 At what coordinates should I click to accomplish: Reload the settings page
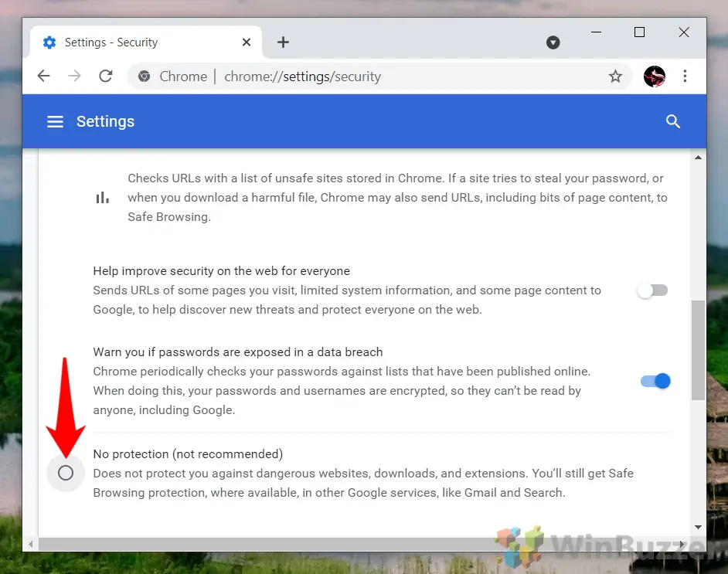click(106, 76)
